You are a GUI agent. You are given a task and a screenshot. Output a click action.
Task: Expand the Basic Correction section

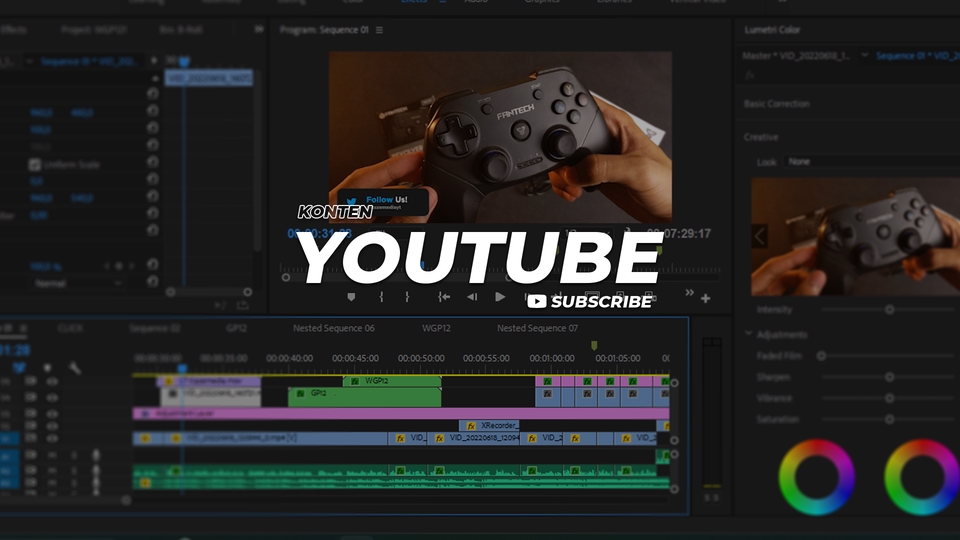point(776,104)
